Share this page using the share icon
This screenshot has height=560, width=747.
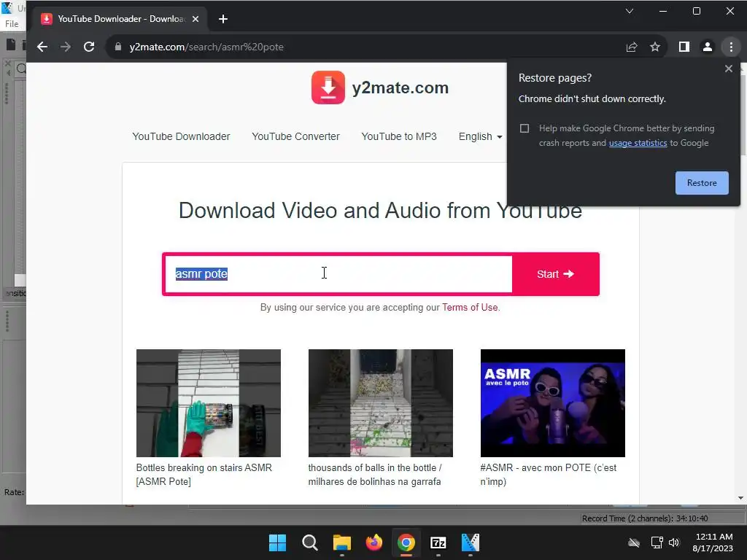(632, 47)
